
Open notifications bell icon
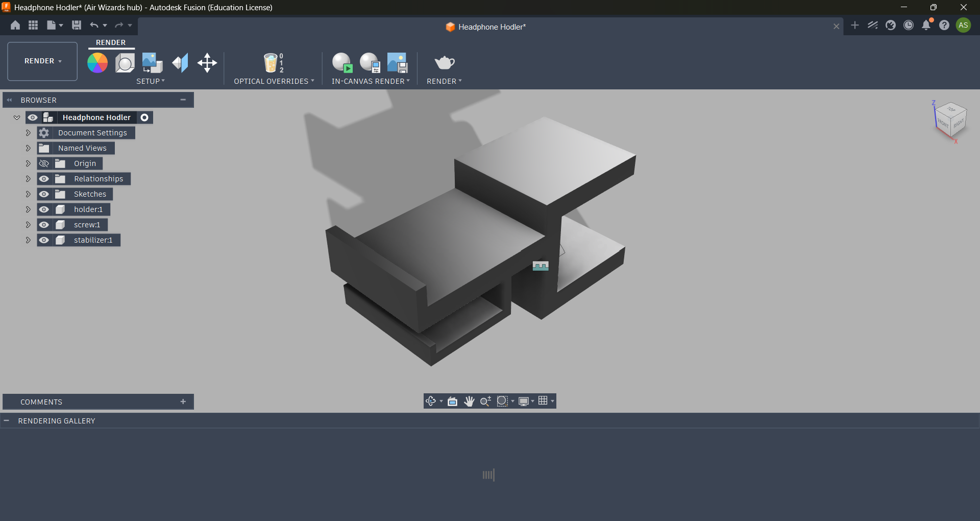point(926,25)
